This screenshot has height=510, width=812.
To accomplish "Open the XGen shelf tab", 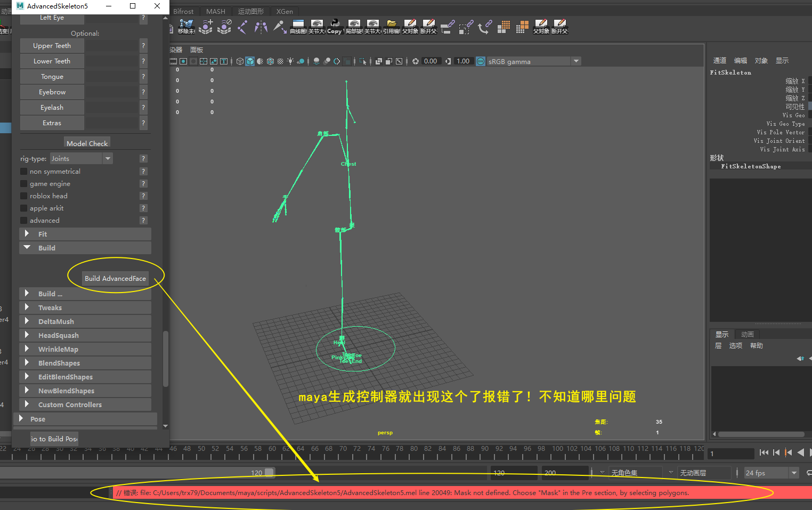I will pos(285,11).
